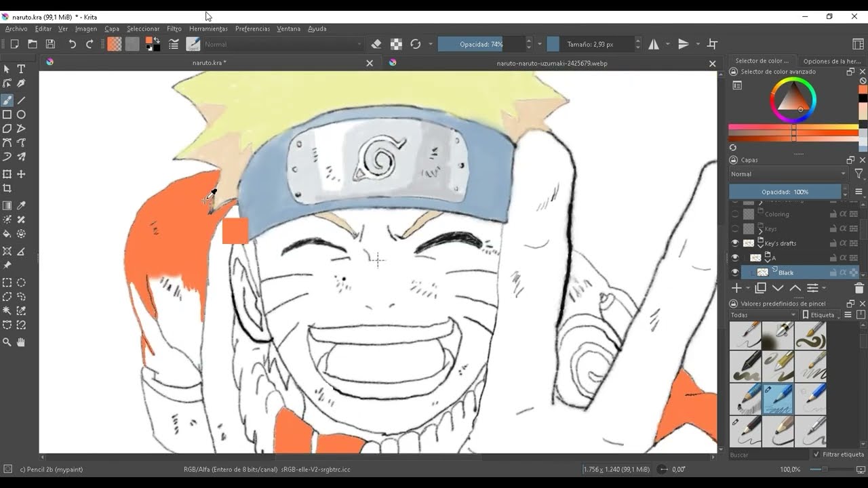The width and height of the screenshot is (868, 488).
Task: Select the Crop tool in toolbox
Action: click(x=7, y=188)
